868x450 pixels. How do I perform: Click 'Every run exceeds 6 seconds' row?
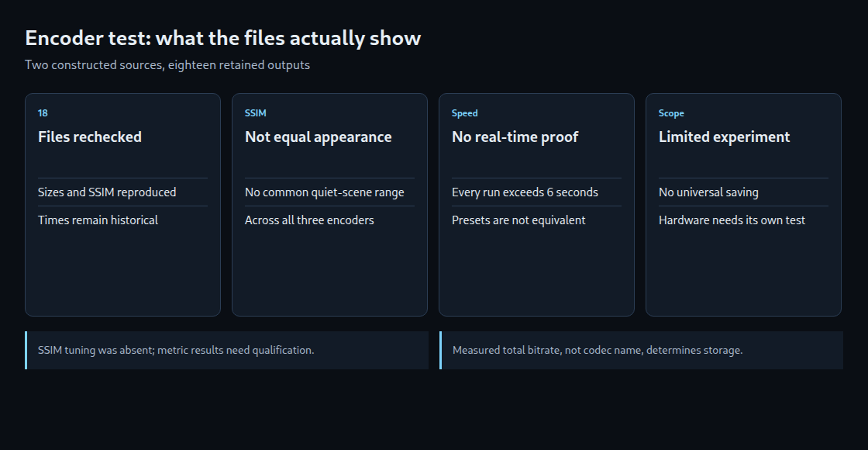point(536,192)
